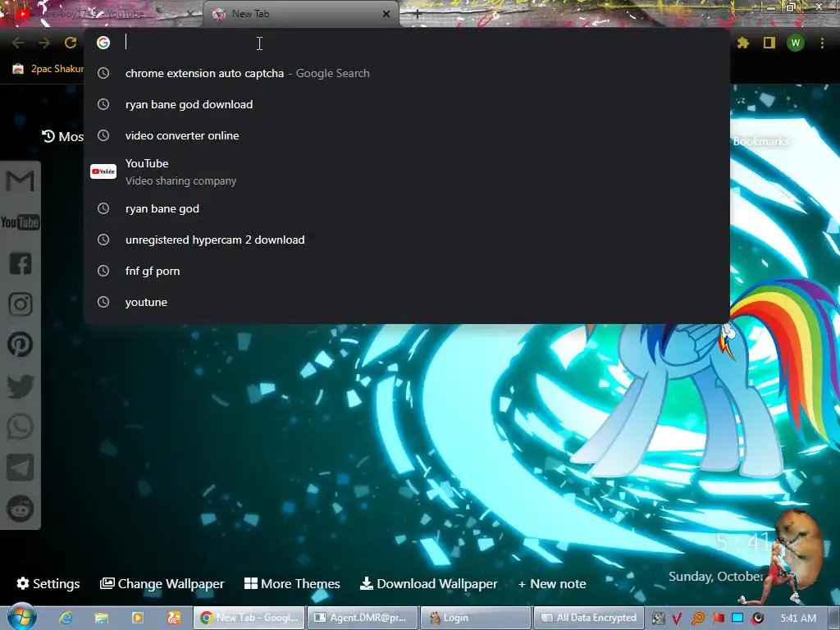
Task: Close the New Tab tab
Action: coord(386,14)
